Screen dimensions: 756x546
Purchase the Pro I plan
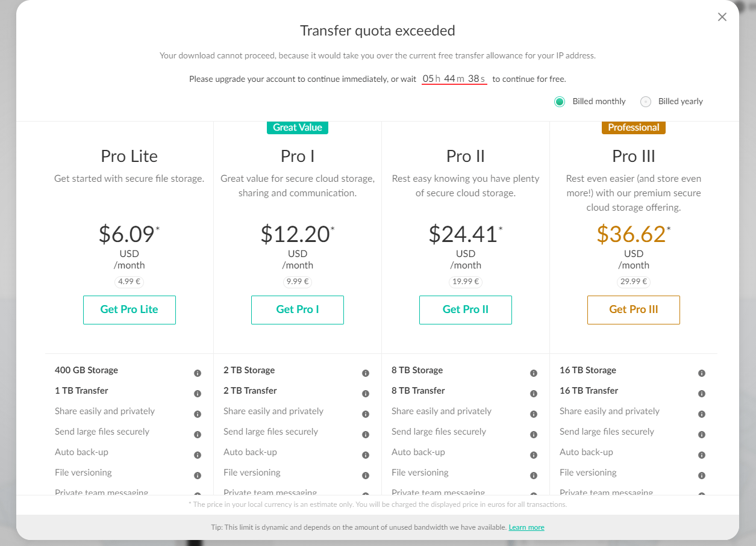click(x=297, y=309)
